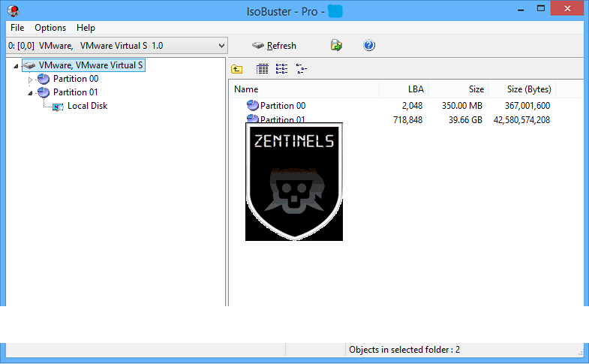The width and height of the screenshot is (589, 364).
Task: Select Partition 00 in the left tree
Action: point(76,79)
